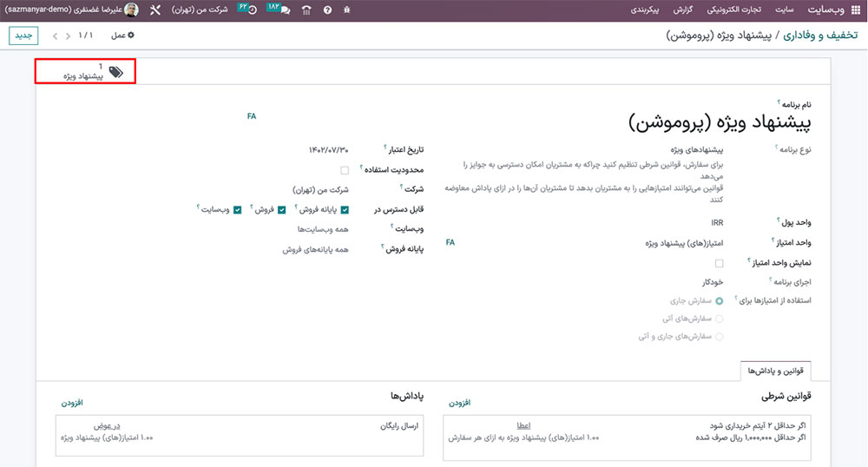Click the wrench tools icon
The width and height of the screenshot is (868, 467).
[155, 10]
